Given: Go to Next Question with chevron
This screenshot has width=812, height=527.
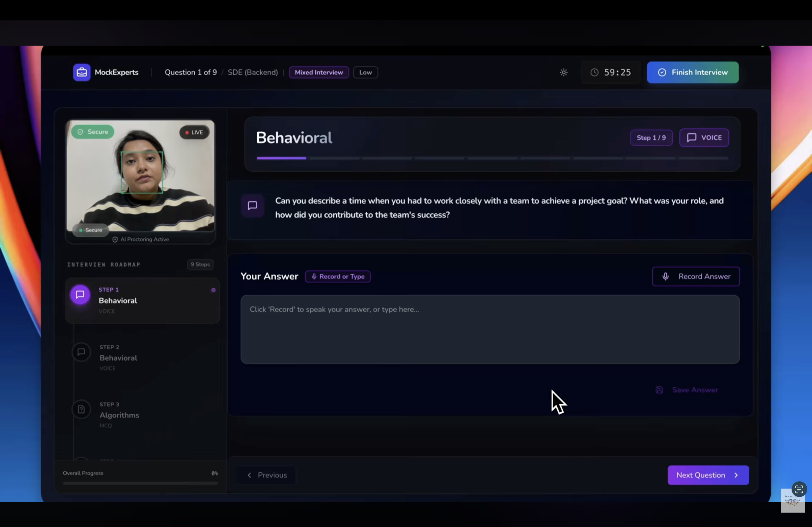Looking at the screenshot, I should [708, 475].
